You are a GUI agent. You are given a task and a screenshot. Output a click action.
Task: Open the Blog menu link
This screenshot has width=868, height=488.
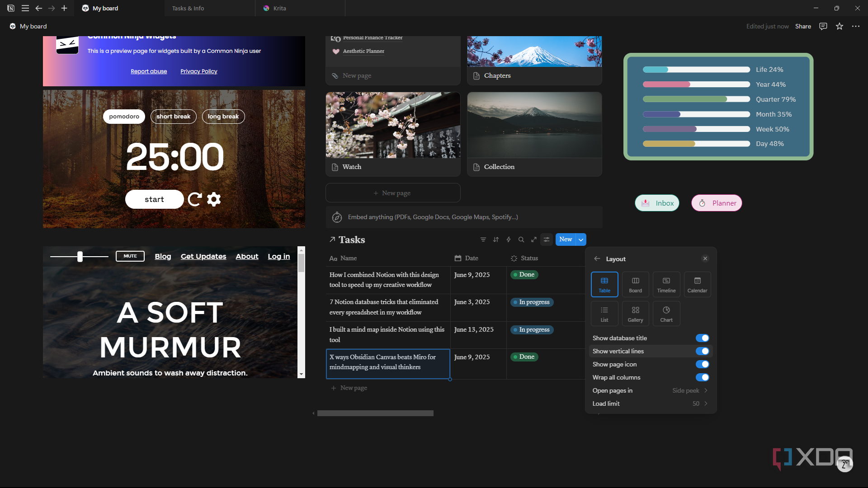coord(163,256)
